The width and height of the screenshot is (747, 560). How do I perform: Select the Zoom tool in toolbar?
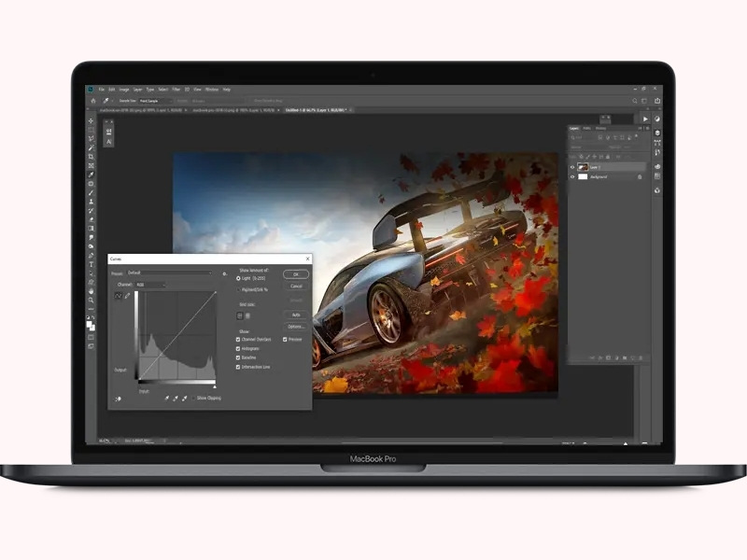click(x=91, y=300)
